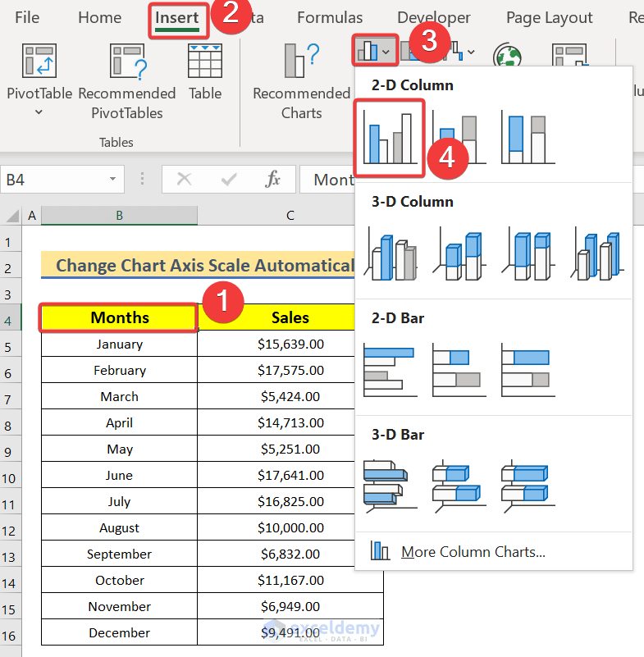
Task: Click the January cell
Action: (120, 344)
